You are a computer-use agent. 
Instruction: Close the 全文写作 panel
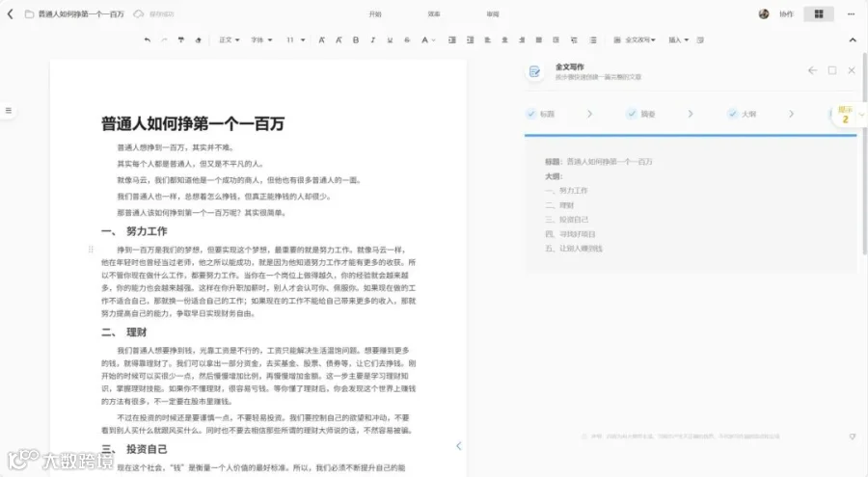pos(852,70)
